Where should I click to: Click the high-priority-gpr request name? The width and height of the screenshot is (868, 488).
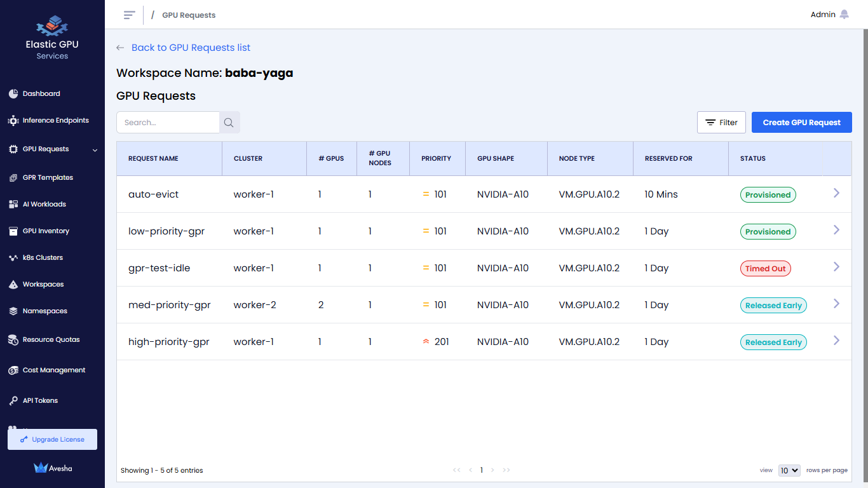(169, 342)
